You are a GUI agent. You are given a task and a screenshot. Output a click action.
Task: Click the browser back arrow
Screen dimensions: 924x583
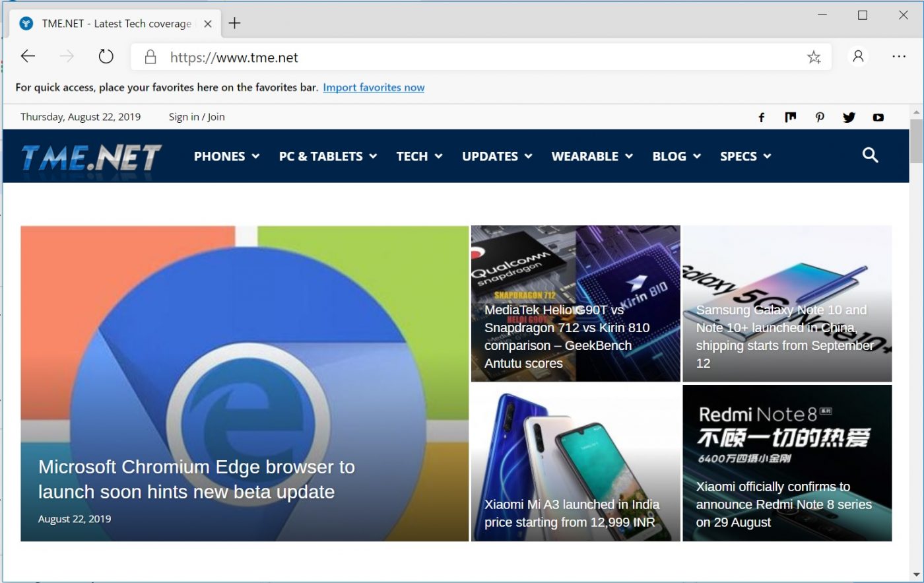[x=28, y=57]
